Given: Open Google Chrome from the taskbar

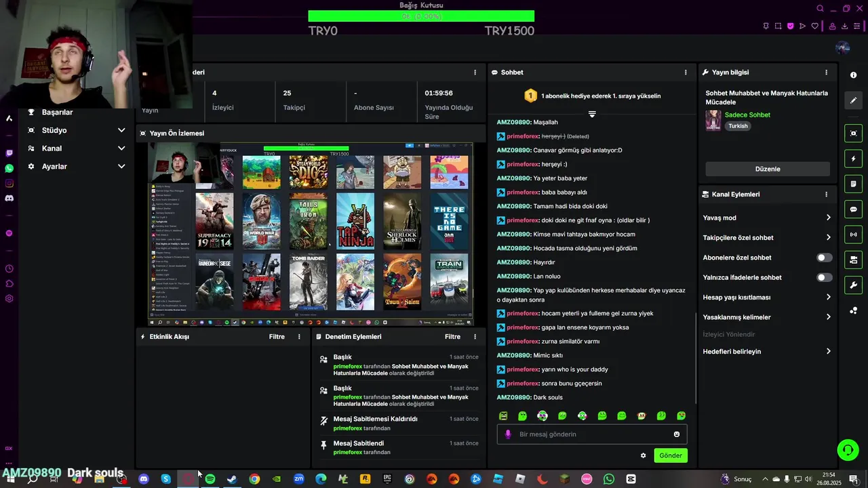Looking at the screenshot, I should [x=254, y=479].
